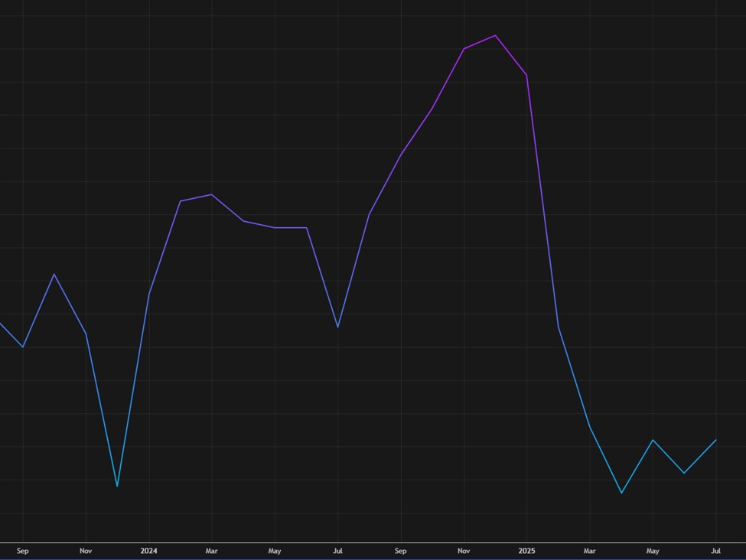
Task: Click the line peak between first Sep and Nov
Action: pyautogui.click(x=54, y=274)
